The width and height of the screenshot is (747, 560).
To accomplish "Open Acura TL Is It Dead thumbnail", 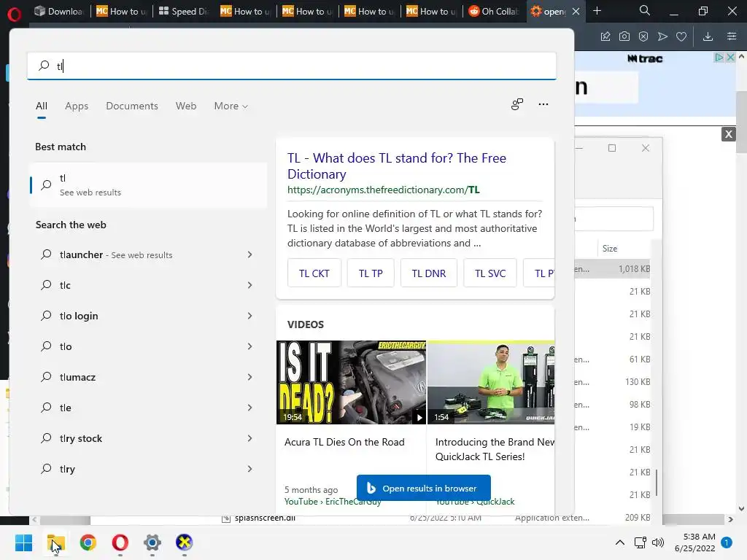I will click(351, 382).
